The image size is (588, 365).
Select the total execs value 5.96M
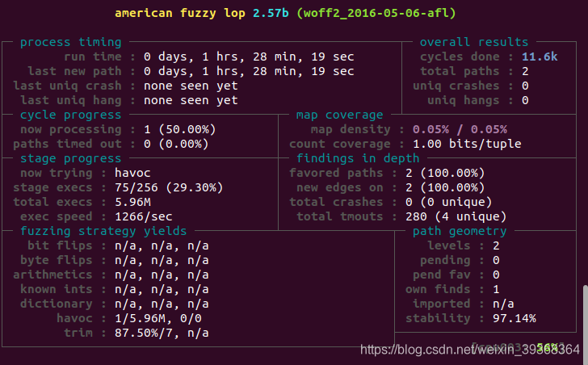coord(132,203)
